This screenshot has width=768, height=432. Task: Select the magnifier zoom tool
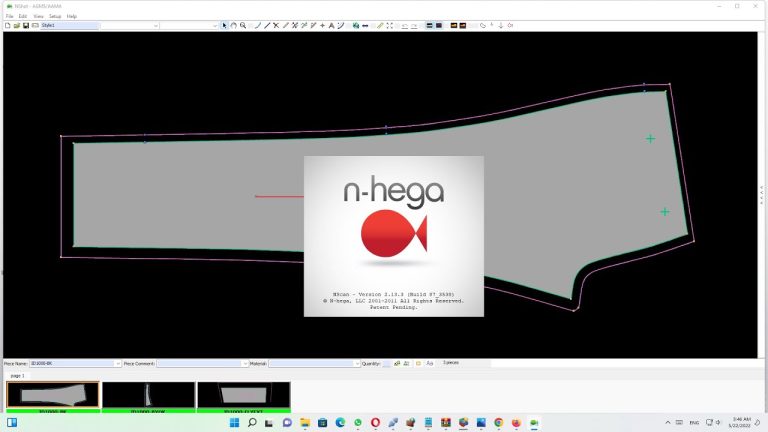(243, 25)
